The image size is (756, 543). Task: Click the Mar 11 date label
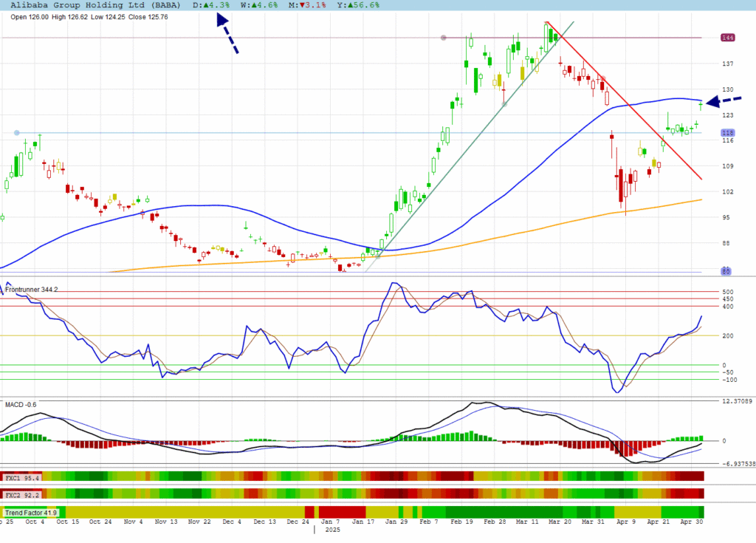tap(527, 522)
